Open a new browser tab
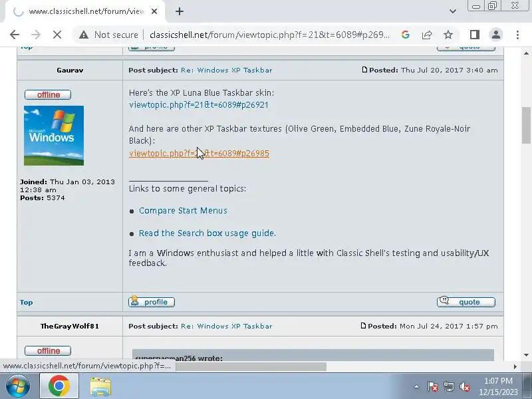The image size is (532, 399). click(180, 11)
